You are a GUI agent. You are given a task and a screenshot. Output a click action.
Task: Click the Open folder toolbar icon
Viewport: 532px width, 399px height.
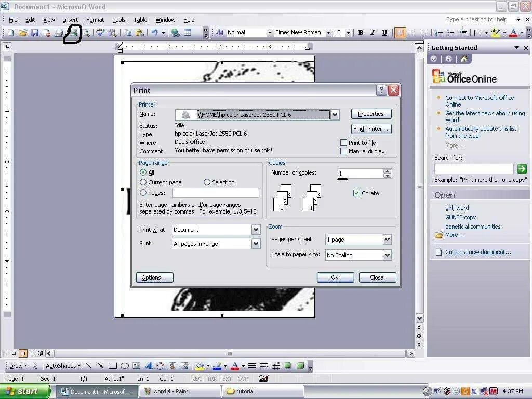23,33
